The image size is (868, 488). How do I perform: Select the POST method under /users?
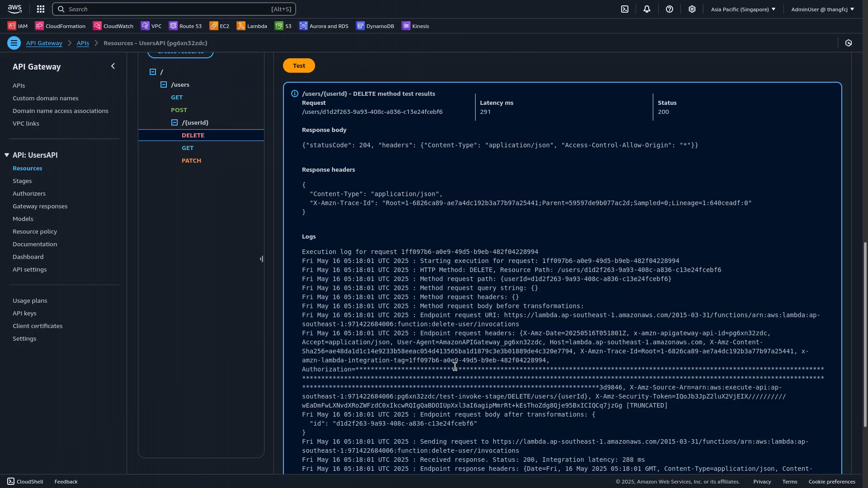[x=179, y=110]
